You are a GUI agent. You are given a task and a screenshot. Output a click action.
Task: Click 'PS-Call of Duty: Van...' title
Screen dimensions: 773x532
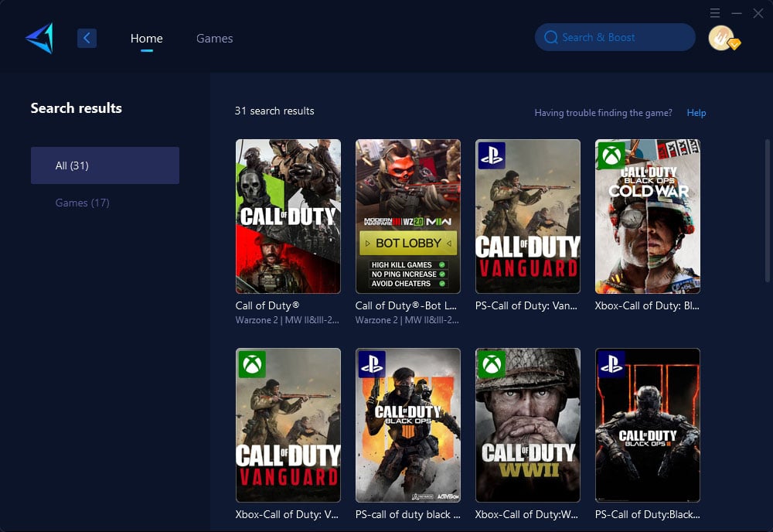pyautogui.click(x=526, y=305)
